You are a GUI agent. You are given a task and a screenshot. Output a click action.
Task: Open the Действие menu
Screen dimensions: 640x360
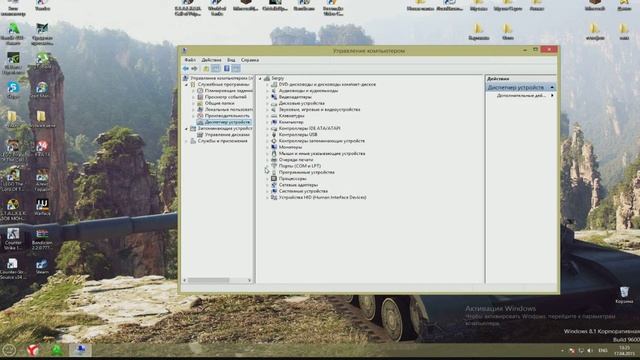point(211,60)
